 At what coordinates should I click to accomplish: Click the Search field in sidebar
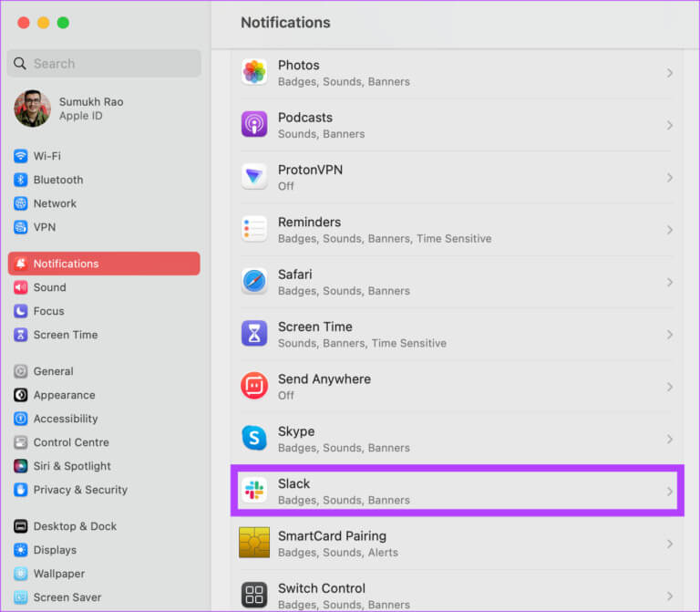pos(104,64)
